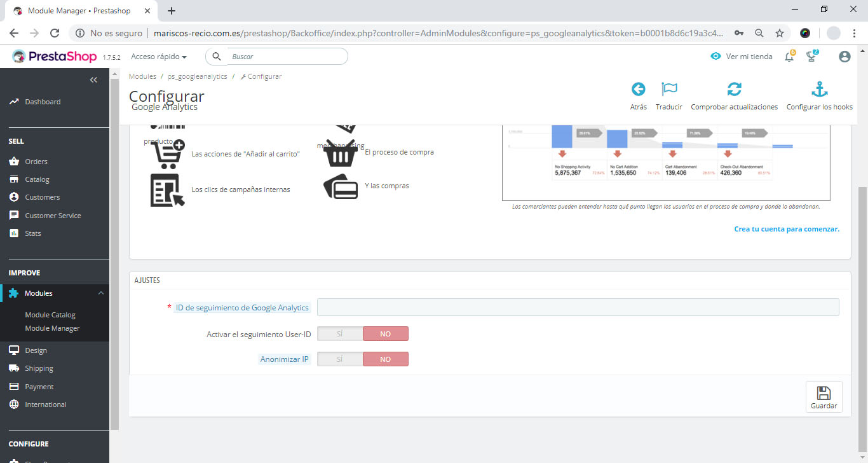Click the eye icon next to Ver mi tienda
868x463 pixels.
[716, 56]
